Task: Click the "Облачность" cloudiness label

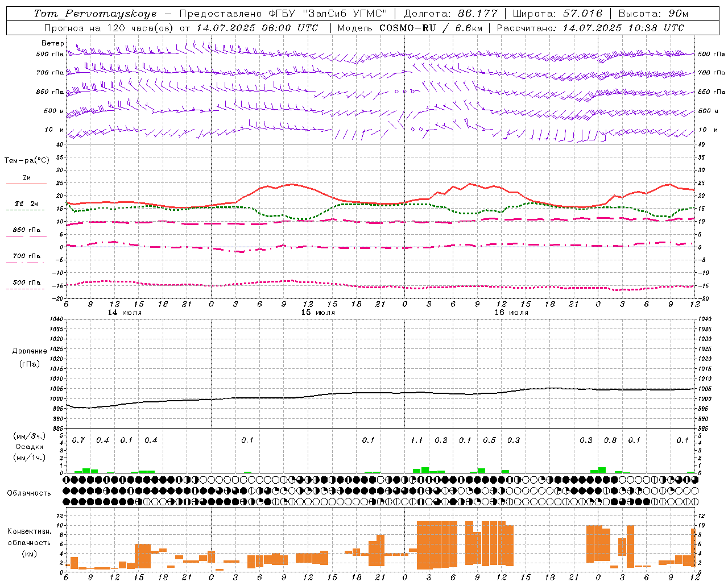Action: [29, 493]
